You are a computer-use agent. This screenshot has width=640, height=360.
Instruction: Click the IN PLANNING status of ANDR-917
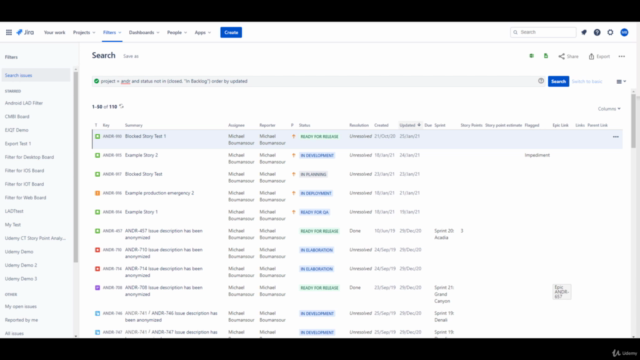tap(313, 174)
